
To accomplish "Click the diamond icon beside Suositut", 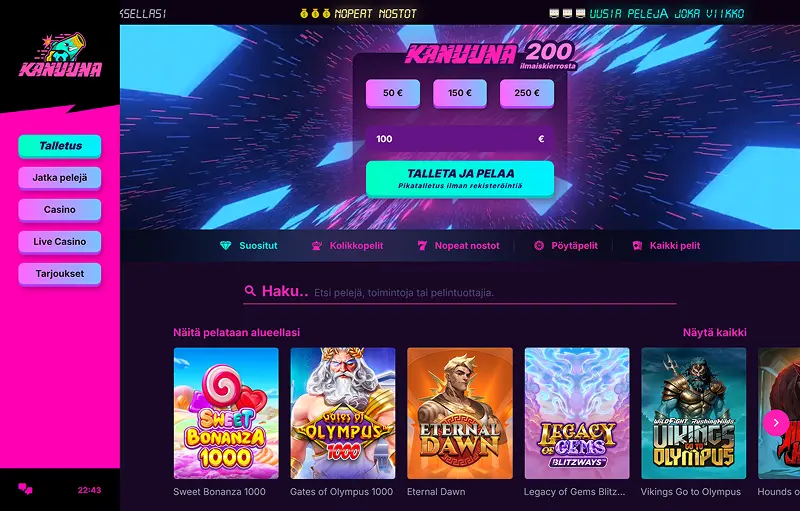I will click(225, 246).
